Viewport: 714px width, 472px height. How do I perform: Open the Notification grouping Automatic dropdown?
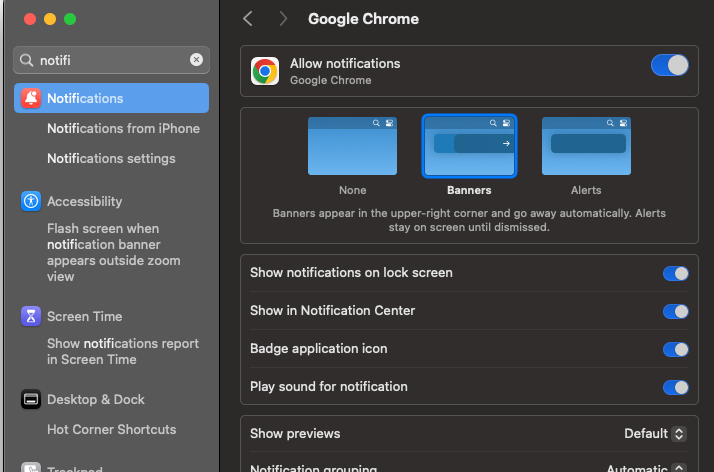click(x=647, y=468)
